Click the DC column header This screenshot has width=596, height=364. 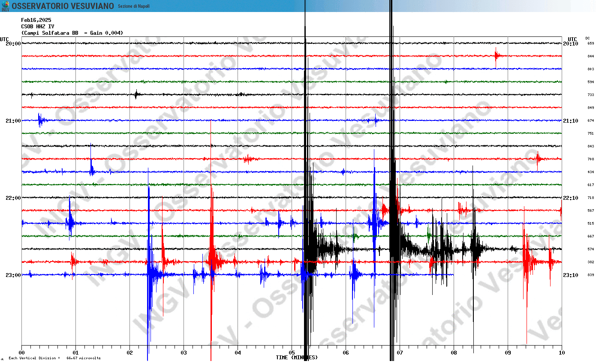587,38
